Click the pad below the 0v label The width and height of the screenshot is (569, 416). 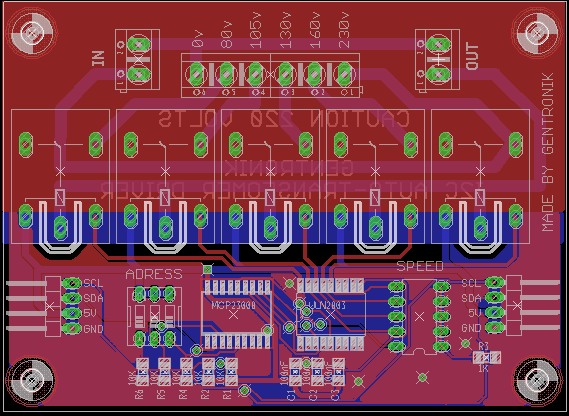point(197,74)
